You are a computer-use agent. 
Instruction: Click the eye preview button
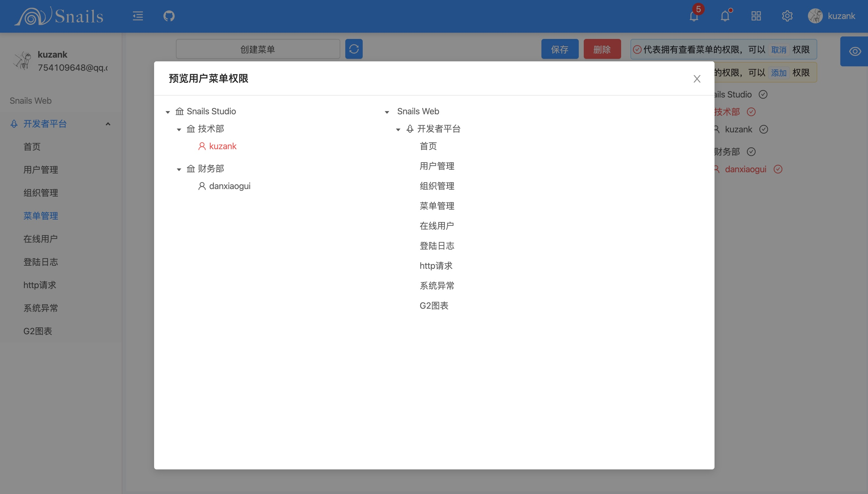click(x=855, y=51)
